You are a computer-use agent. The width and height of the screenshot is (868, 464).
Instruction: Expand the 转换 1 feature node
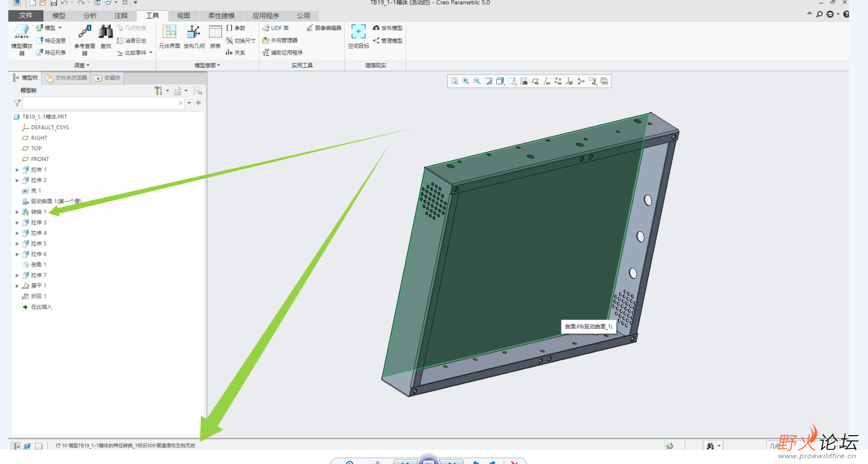pyautogui.click(x=17, y=212)
